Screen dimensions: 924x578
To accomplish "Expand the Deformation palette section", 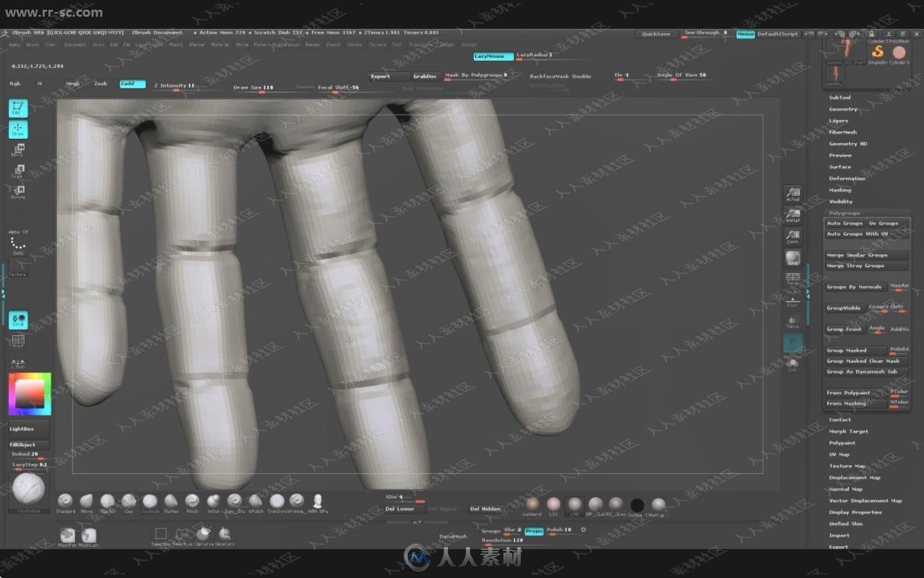I will coord(847,179).
